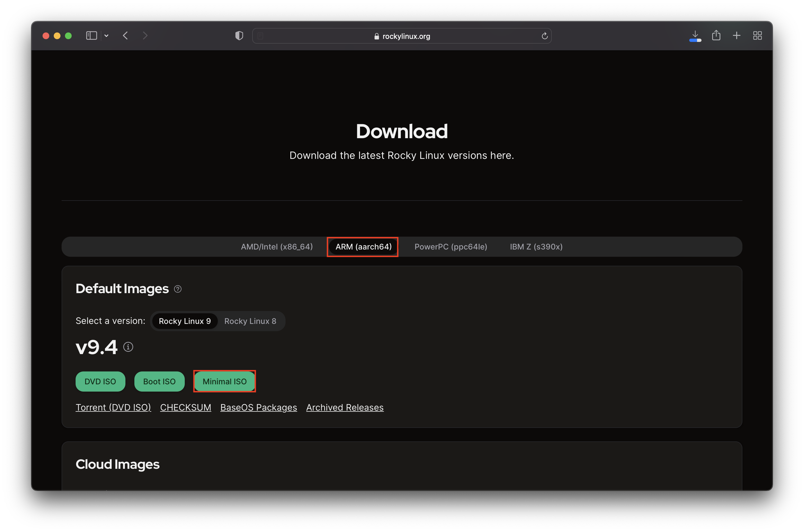Image resolution: width=804 pixels, height=532 pixels.
Task: Show v9.4 release info icon
Action: tap(128, 347)
